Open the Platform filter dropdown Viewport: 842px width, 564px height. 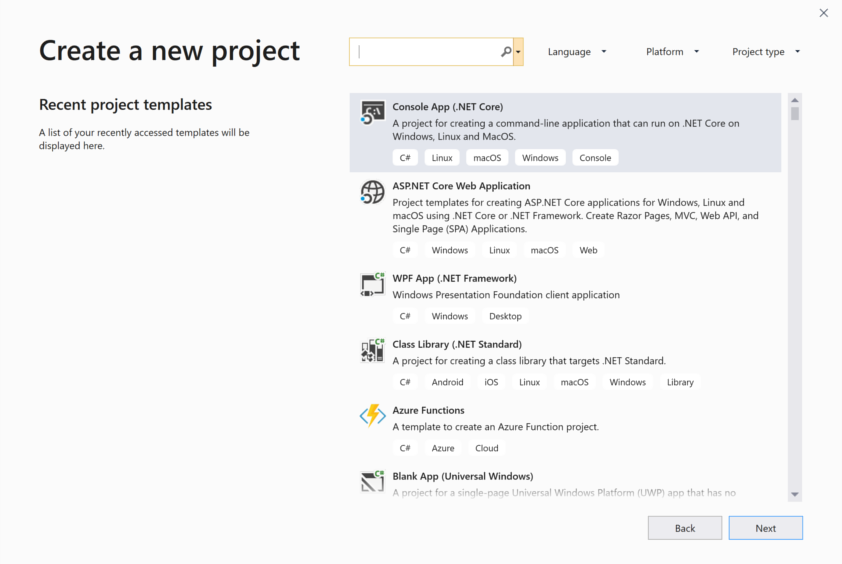pyautogui.click(x=672, y=52)
